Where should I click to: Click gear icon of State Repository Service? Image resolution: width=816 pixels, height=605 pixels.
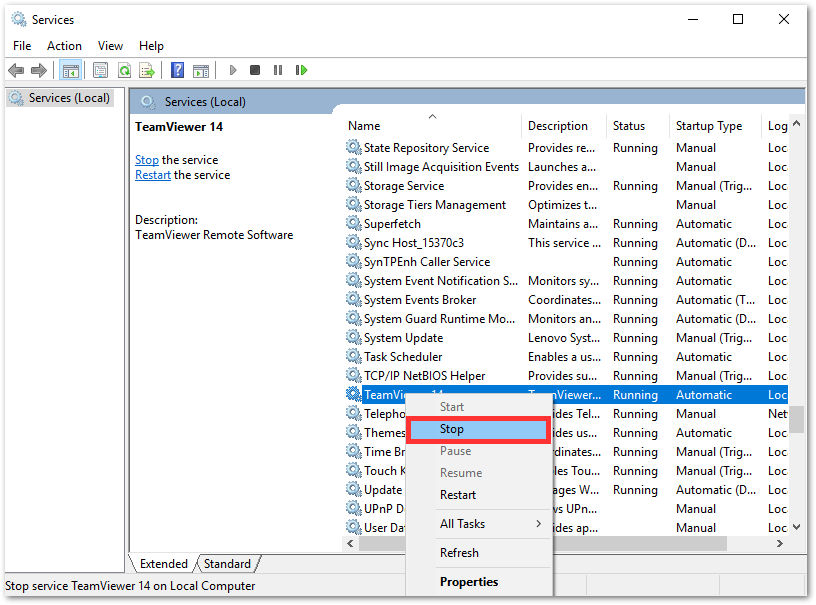(354, 147)
